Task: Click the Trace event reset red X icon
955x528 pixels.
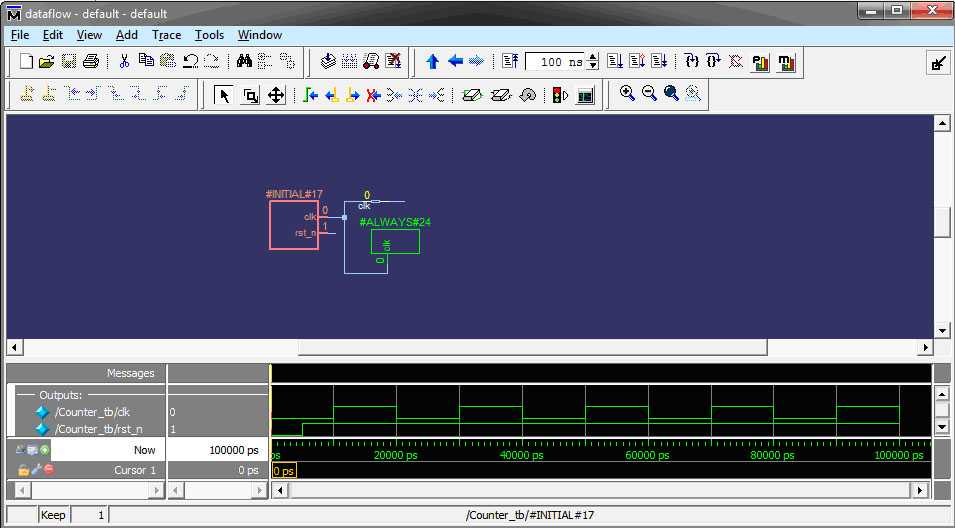Action: (x=373, y=95)
